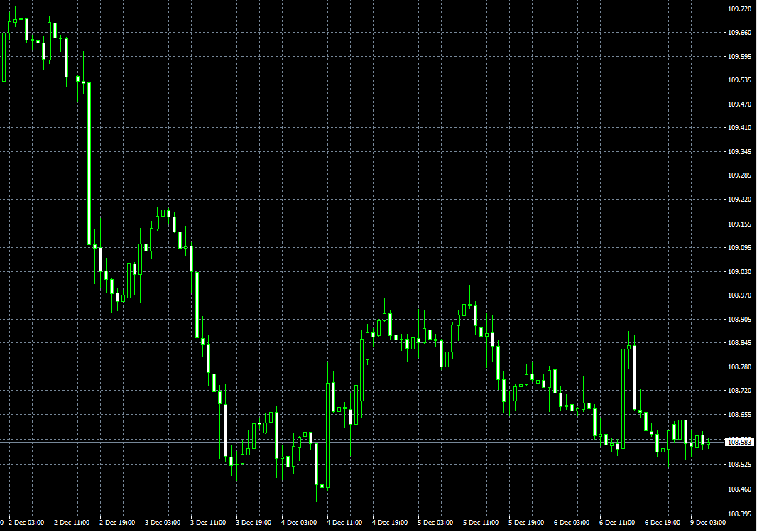Select the 6 Dec 11:00 time label
This screenshot has width=757, height=532.
[617, 523]
